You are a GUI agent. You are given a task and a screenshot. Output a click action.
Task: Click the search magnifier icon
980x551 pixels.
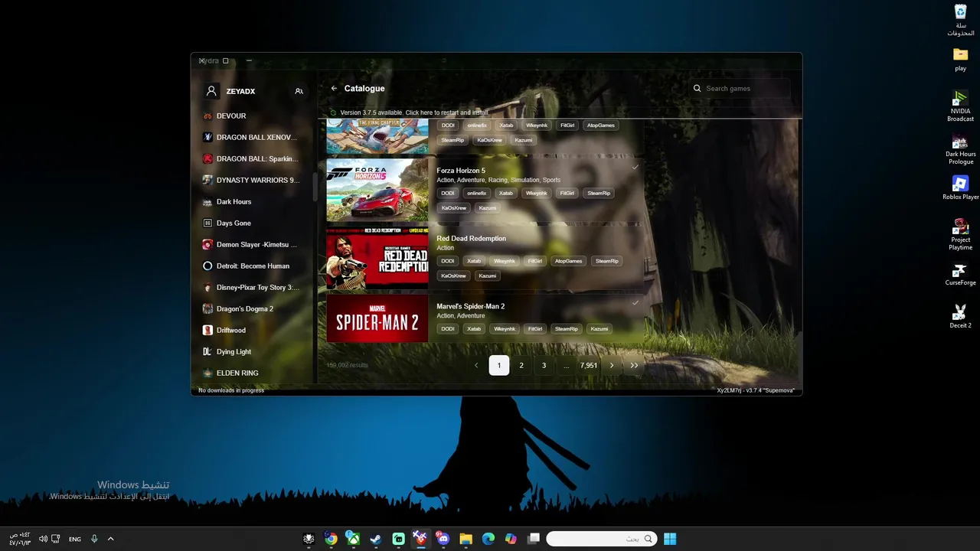tap(697, 89)
